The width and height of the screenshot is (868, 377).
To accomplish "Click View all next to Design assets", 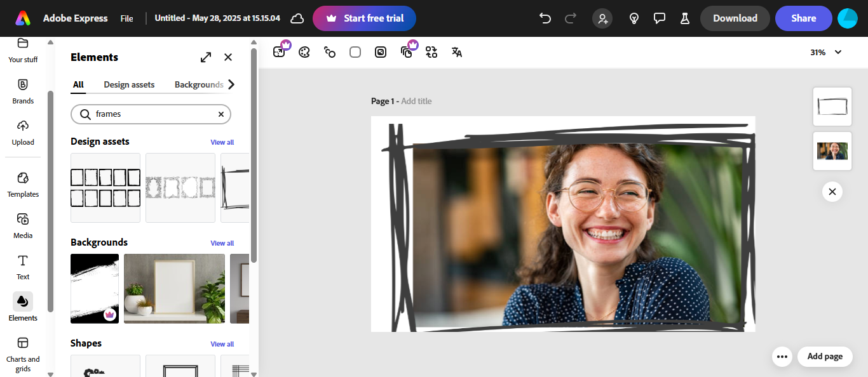I will pyautogui.click(x=222, y=142).
